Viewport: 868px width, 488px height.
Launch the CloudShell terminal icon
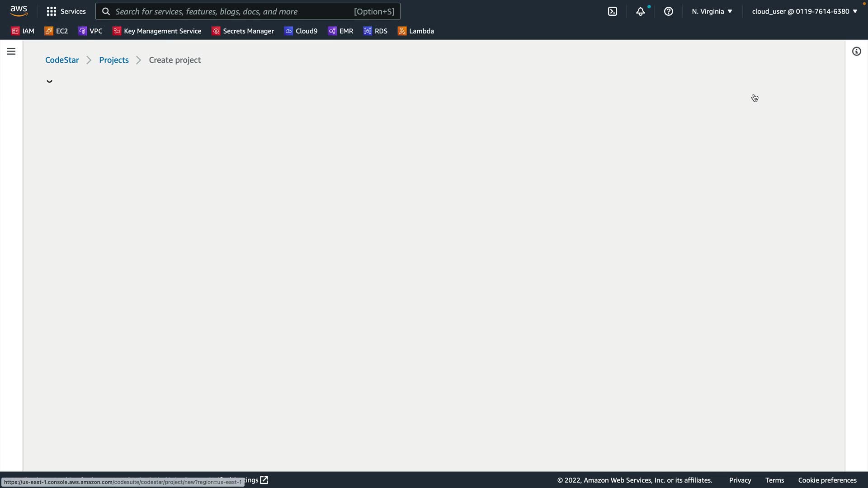(x=612, y=11)
